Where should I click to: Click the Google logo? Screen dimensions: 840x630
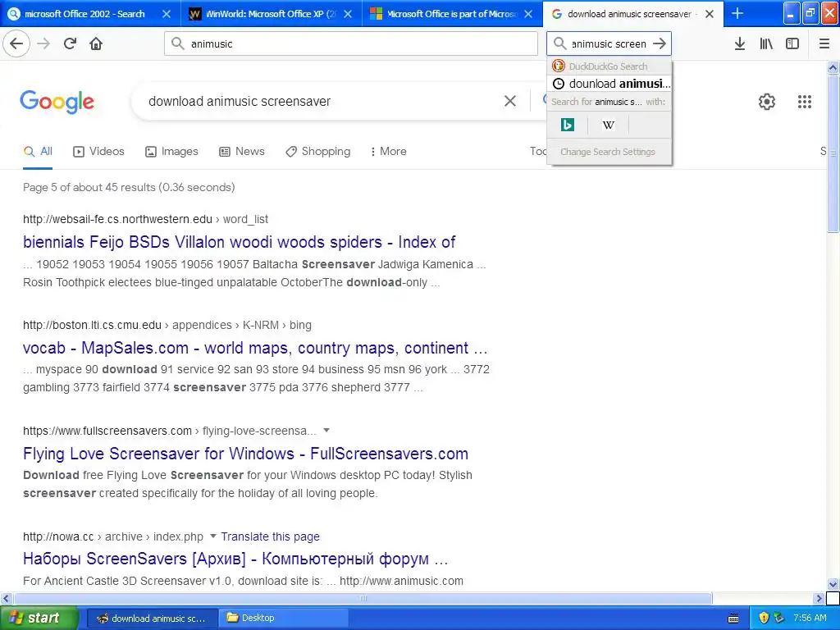tap(57, 101)
